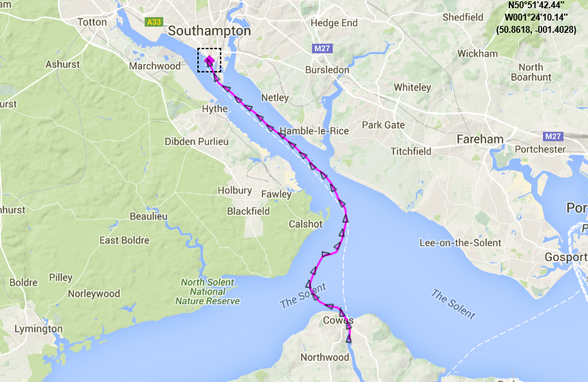The width and height of the screenshot is (588, 382).
Task: Select the track arrow next to Hamble-le-Rice label
Action: pos(282,135)
